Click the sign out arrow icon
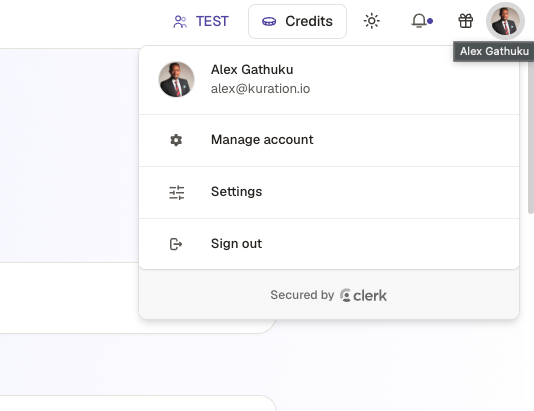The width and height of the screenshot is (534, 411). tap(176, 244)
